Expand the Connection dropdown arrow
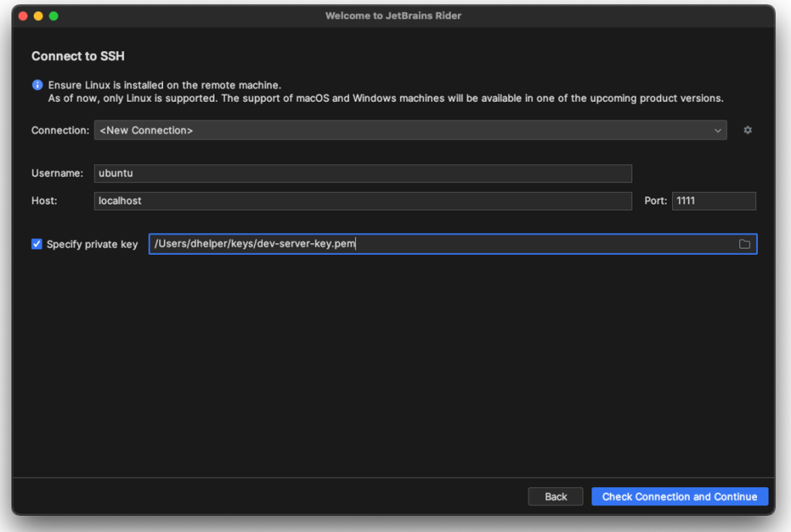This screenshot has height=532, width=791. tap(717, 130)
